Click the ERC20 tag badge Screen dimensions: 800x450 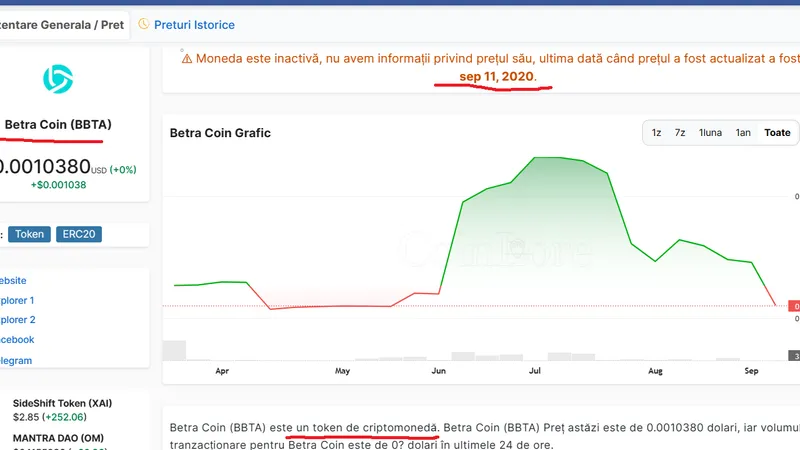pos(79,234)
